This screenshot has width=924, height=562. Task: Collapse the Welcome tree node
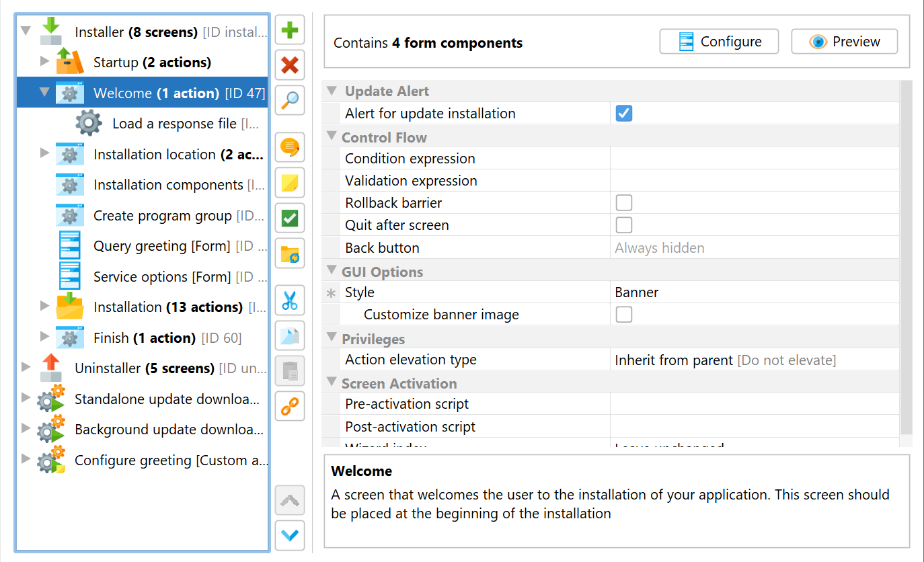point(44,91)
